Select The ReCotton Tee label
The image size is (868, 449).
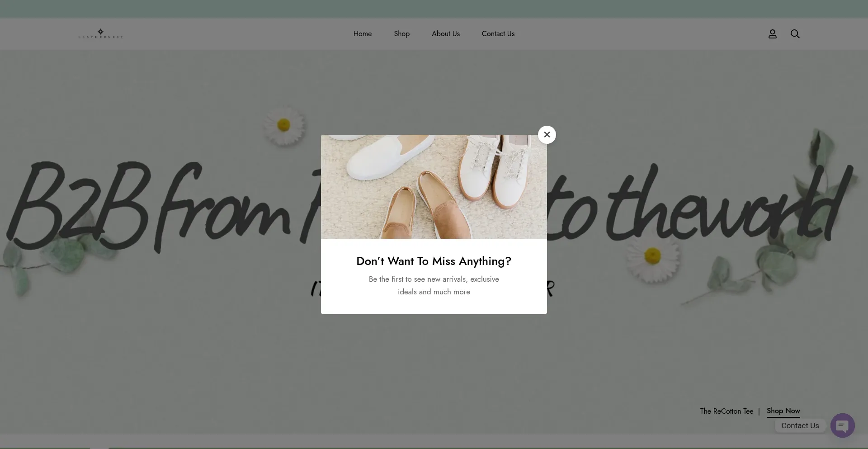click(x=726, y=411)
